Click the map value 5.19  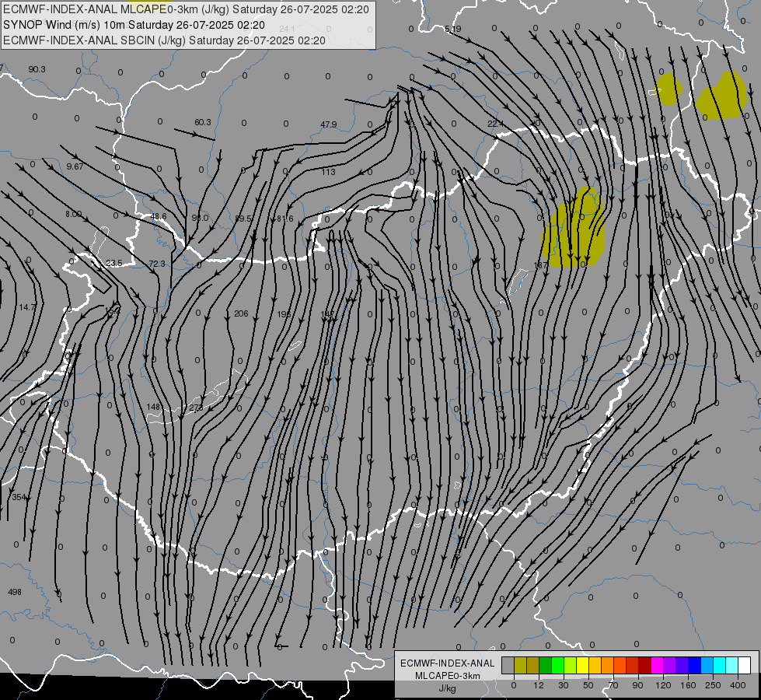pos(453,30)
